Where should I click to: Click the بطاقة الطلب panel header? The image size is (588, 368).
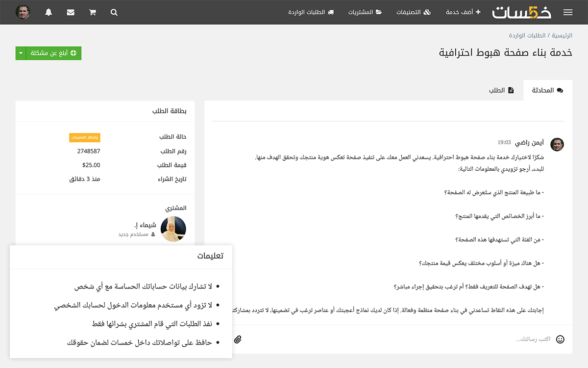pos(170,111)
